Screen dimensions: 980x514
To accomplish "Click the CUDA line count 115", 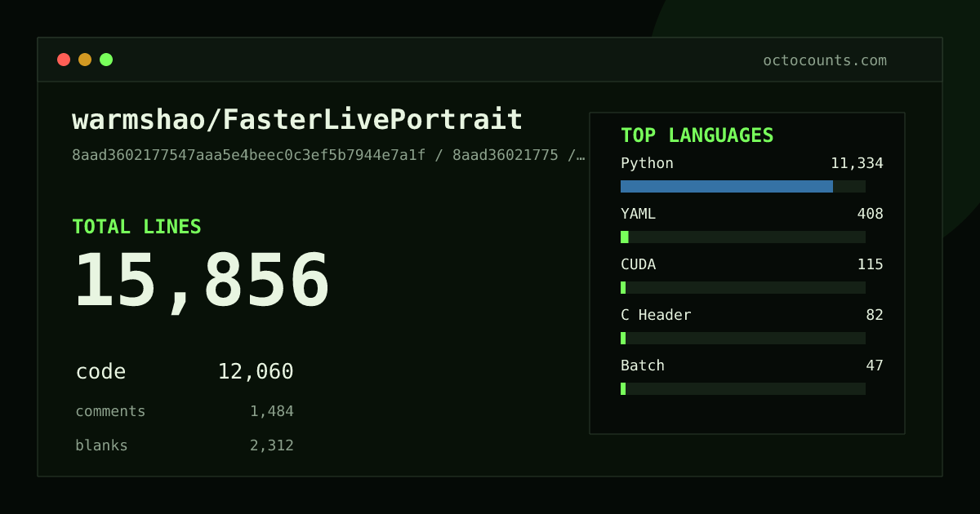I will 870,264.
